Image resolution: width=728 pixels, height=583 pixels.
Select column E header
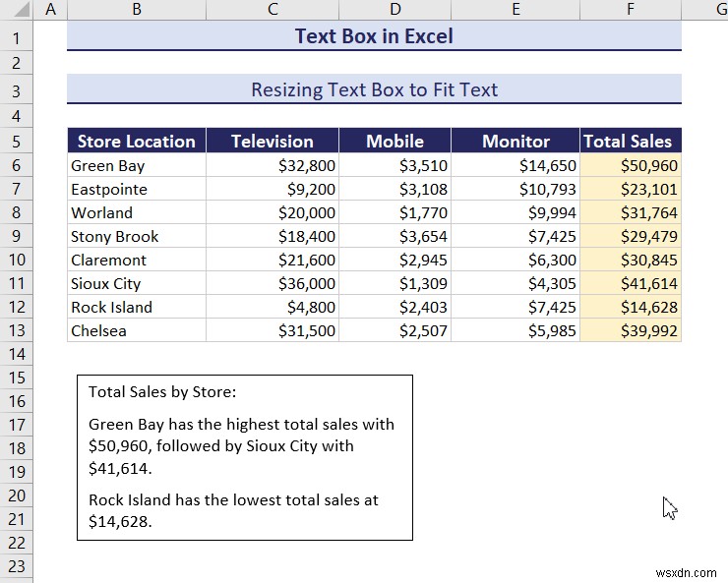(516, 9)
